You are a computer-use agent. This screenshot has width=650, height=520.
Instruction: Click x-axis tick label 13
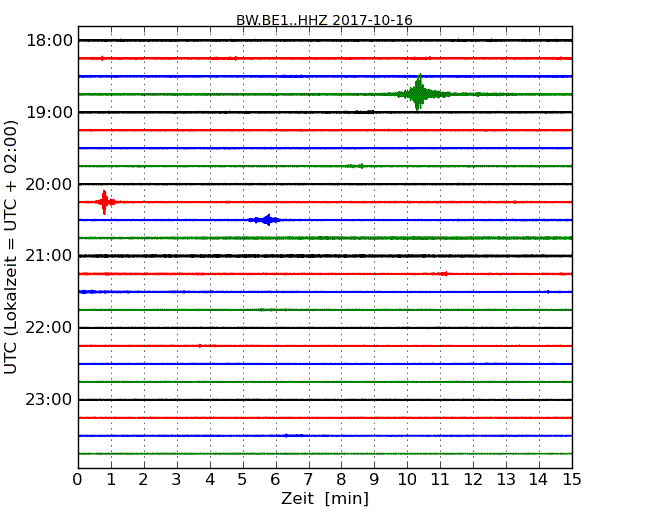coord(506,480)
